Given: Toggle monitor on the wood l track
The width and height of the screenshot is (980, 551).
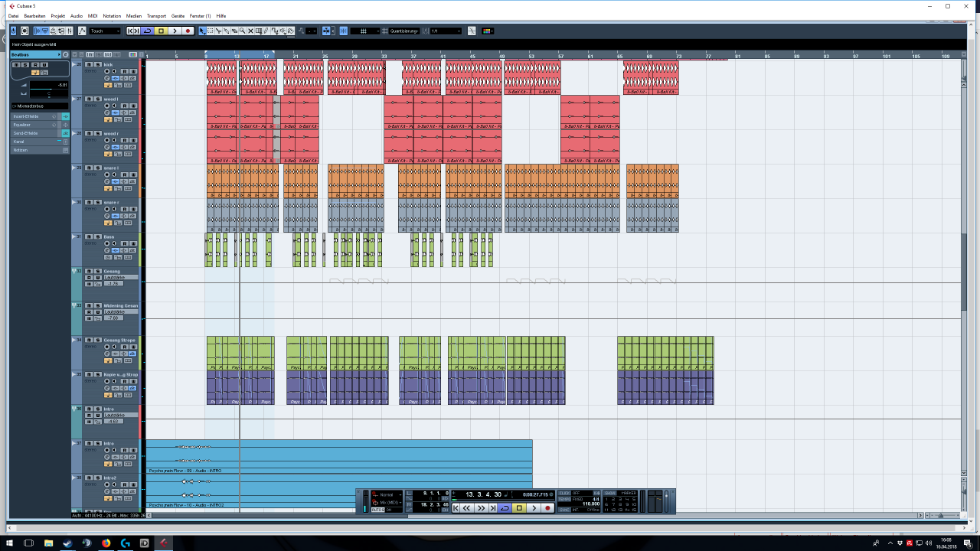Looking at the screenshot, I should [x=114, y=106].
